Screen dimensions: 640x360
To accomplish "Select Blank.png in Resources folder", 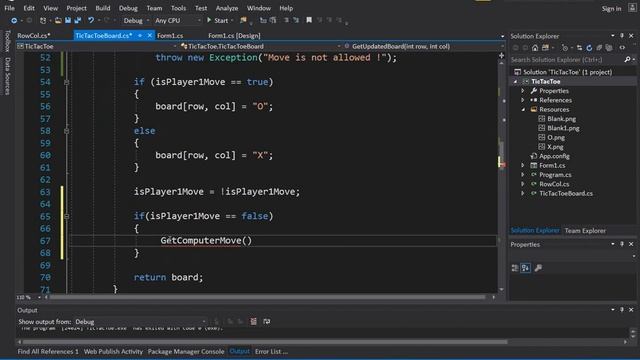I will click(x=561, y=119).
